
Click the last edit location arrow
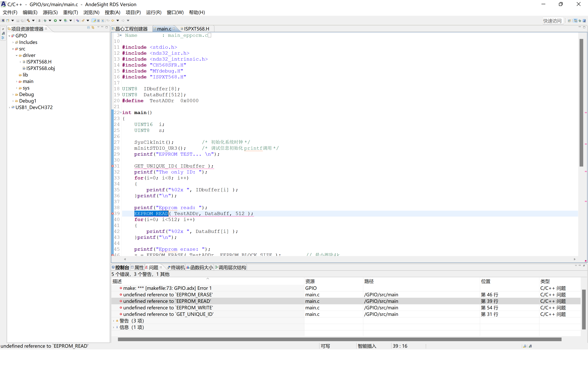point(108,21)
